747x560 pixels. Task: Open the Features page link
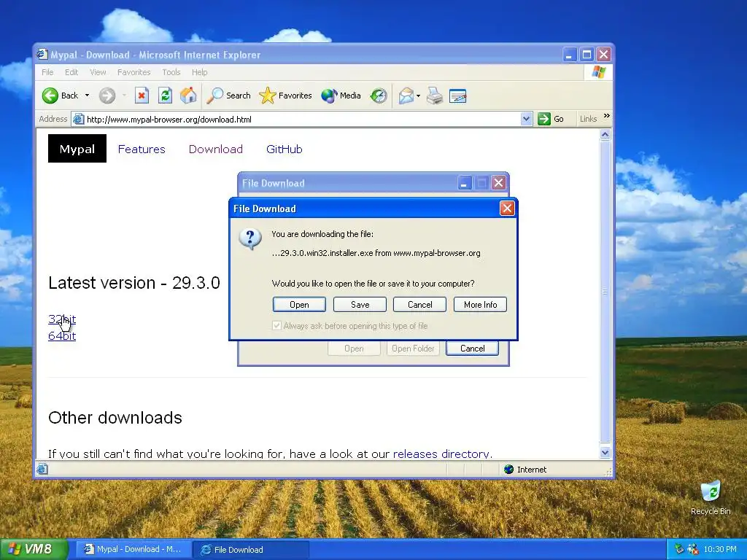pyautogui.click(x=142, y=149)
